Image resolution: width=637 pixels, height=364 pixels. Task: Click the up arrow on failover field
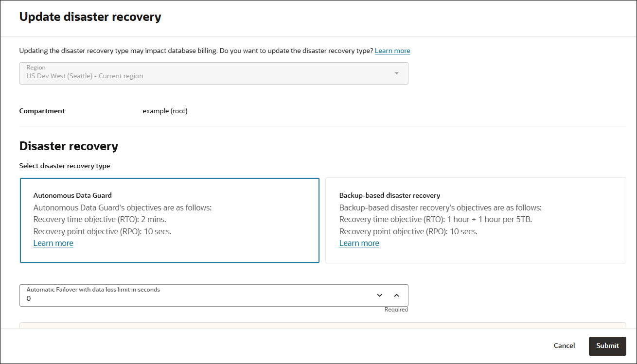click(397, 295)
